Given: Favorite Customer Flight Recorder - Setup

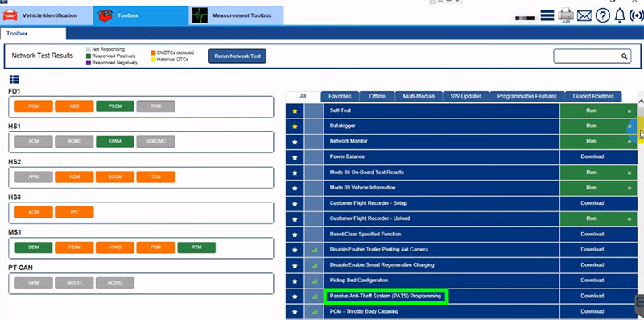Looking at the screenshot, I should [295, 203].
